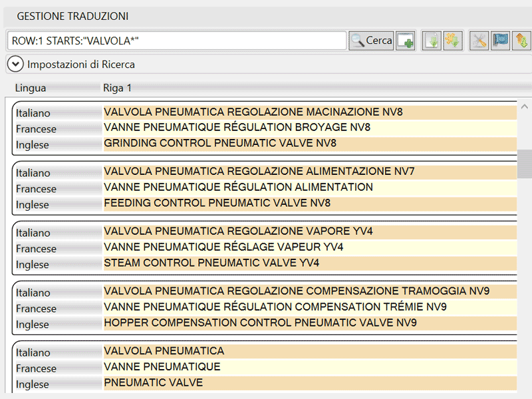Click the document import green arrow icon

click(x=432, y=41)
